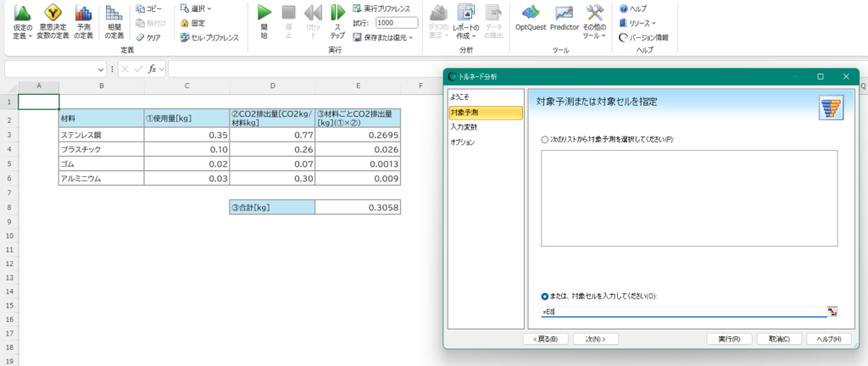This screenshot has height=366, width=868.
Task: Select radio または、対象セルを入力してください
Action: point(544,297)
